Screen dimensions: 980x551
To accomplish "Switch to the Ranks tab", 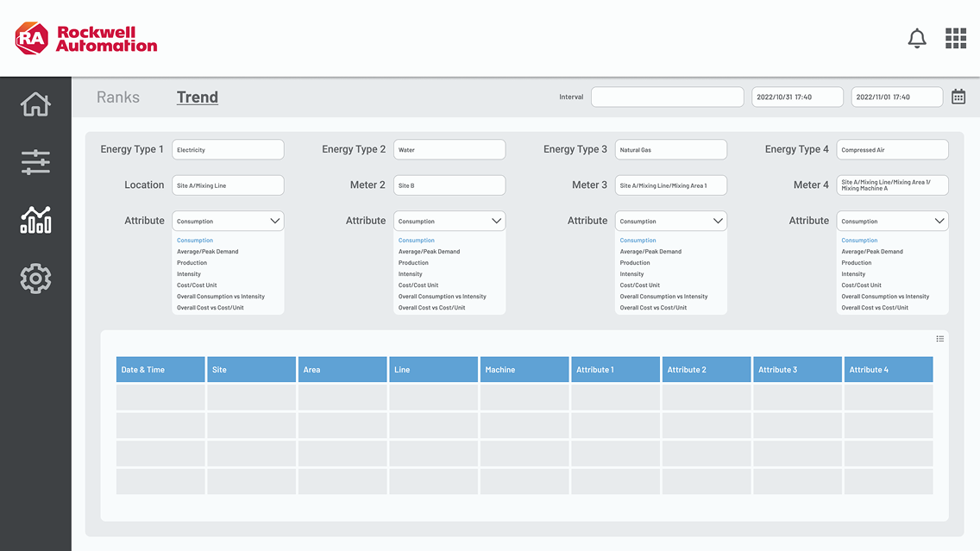I will pyautogui.click(x=118, y=97).
